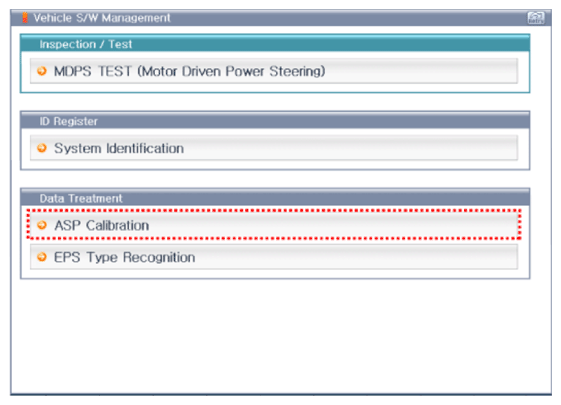Click the Vehicle S/W Management title icon

coord(25,18)
